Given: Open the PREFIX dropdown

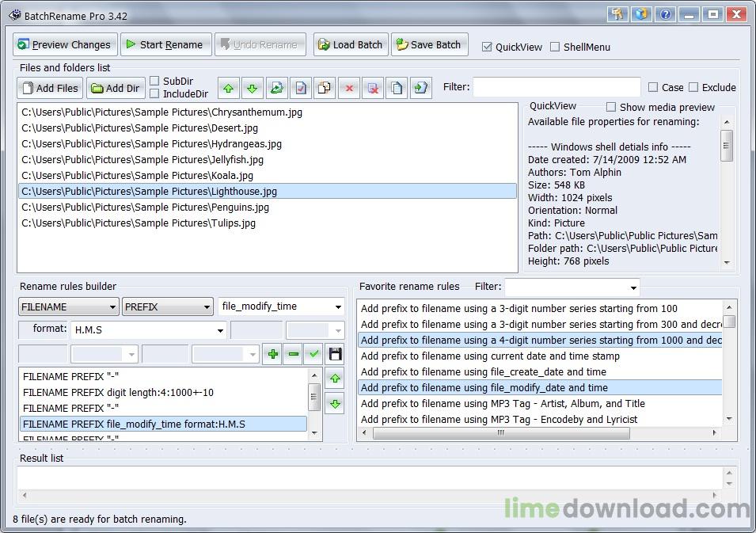Looking at the screenshot, I should coord(168,306).
